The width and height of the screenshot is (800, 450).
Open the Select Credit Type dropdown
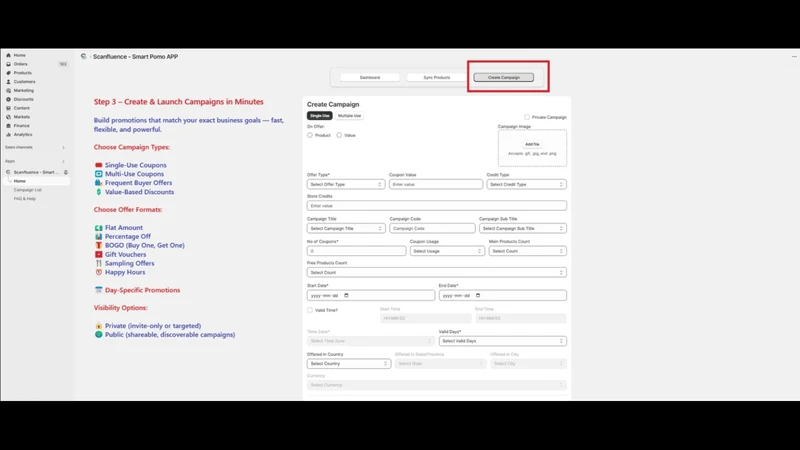click(x=527, y=184)
